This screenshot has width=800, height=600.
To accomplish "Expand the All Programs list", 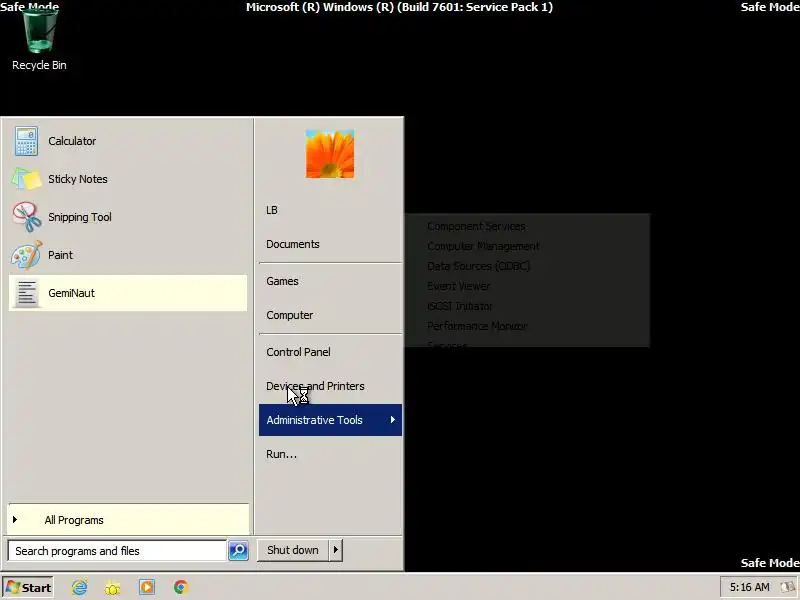I will pyautogui.click(x=129, y=520).
